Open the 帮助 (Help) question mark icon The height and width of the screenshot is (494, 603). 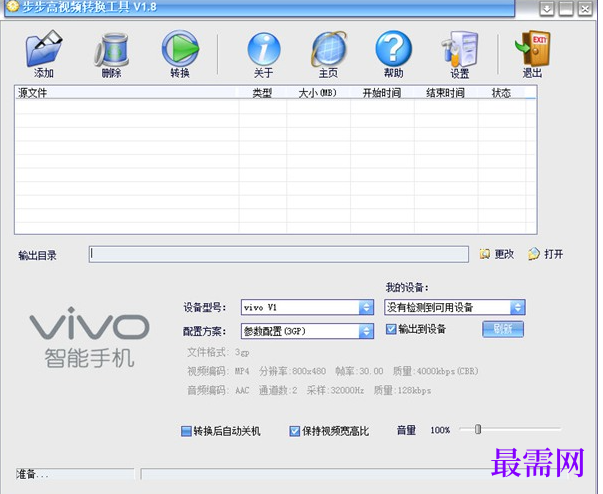click(393, 49)
